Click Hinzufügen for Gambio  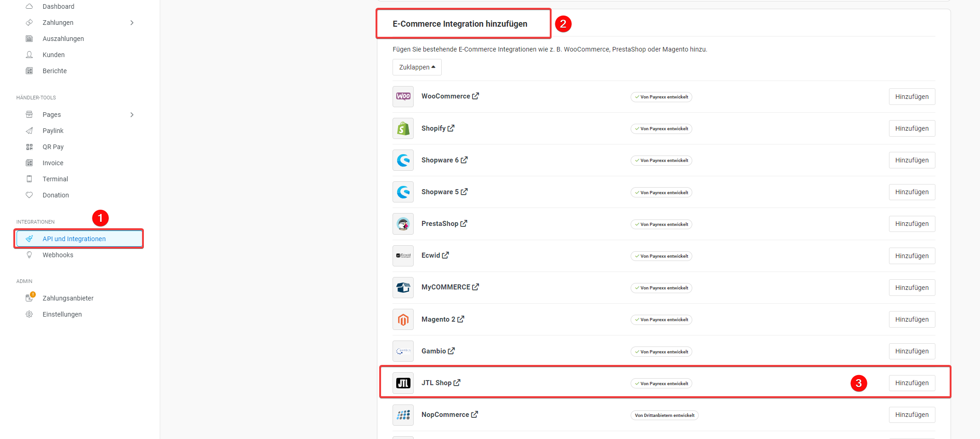point(912,351)
